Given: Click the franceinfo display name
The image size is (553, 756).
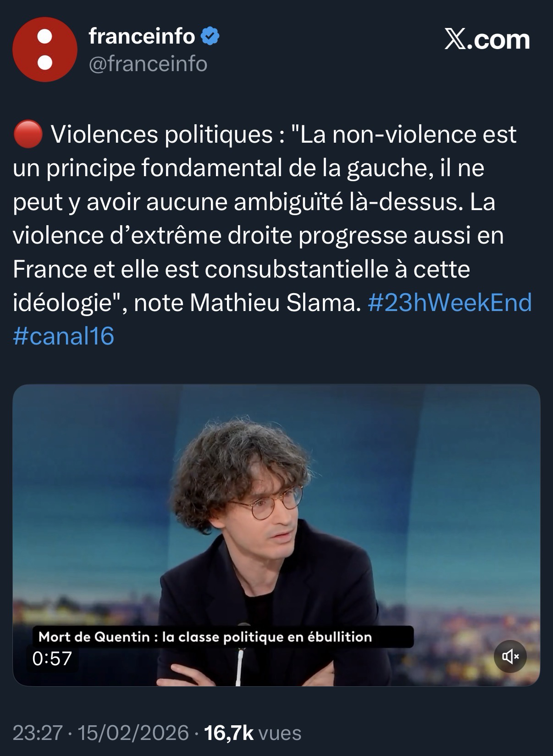Looking at the screenshot, I should click(142, 36).
